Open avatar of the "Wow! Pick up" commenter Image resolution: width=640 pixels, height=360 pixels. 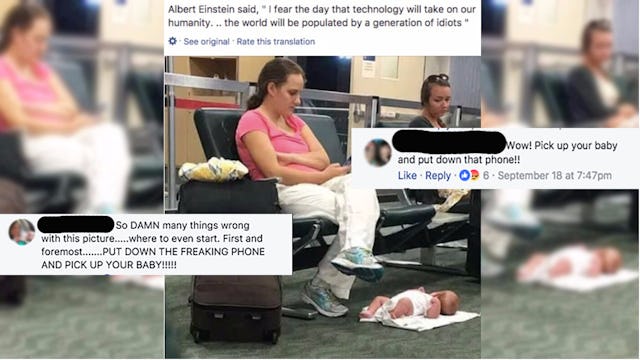pyautogui.click(x=378, y=152)
